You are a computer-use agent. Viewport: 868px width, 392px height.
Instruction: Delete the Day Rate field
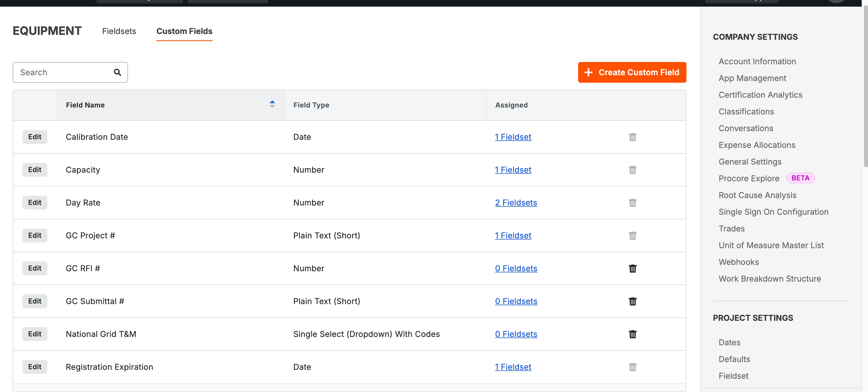click(633, 203)
